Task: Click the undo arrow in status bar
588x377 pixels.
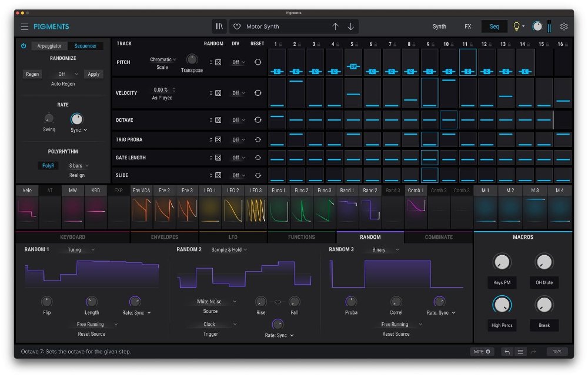Action: pyautogui.click(x=507, y=352)
